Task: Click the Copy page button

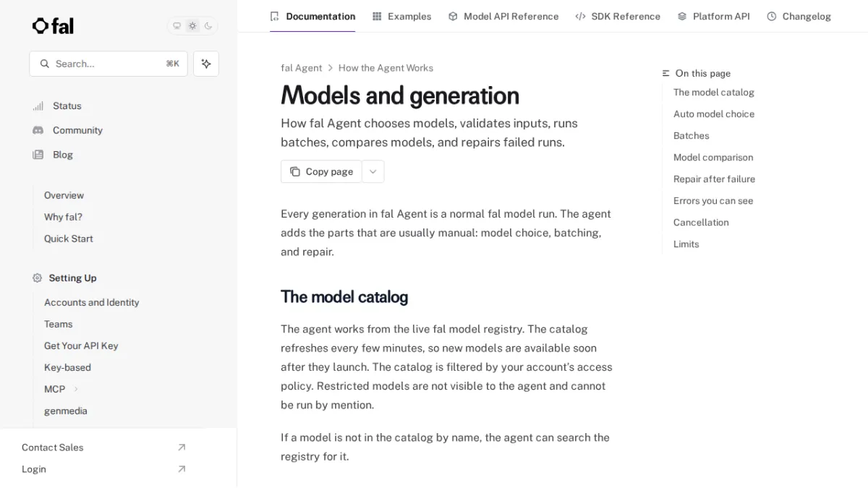Action: point(321,171)
